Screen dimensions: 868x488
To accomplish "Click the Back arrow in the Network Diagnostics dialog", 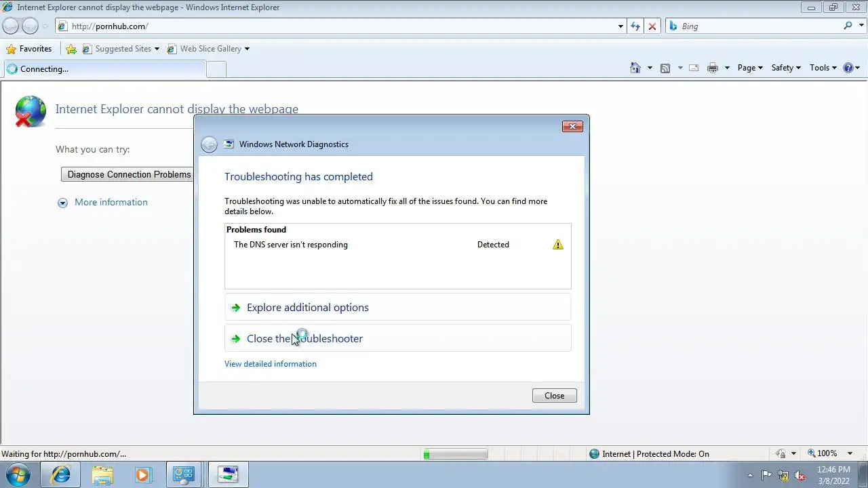I will pos(209,144).
